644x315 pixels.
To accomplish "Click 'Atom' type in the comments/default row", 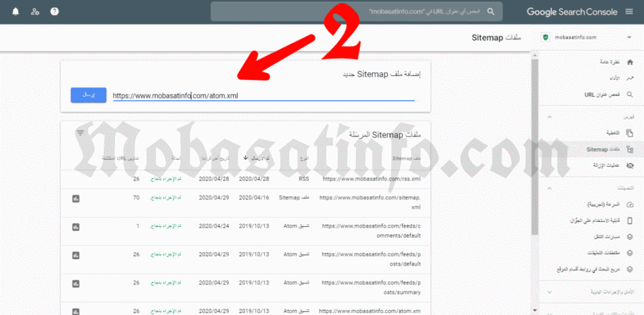I will (297, 226).
